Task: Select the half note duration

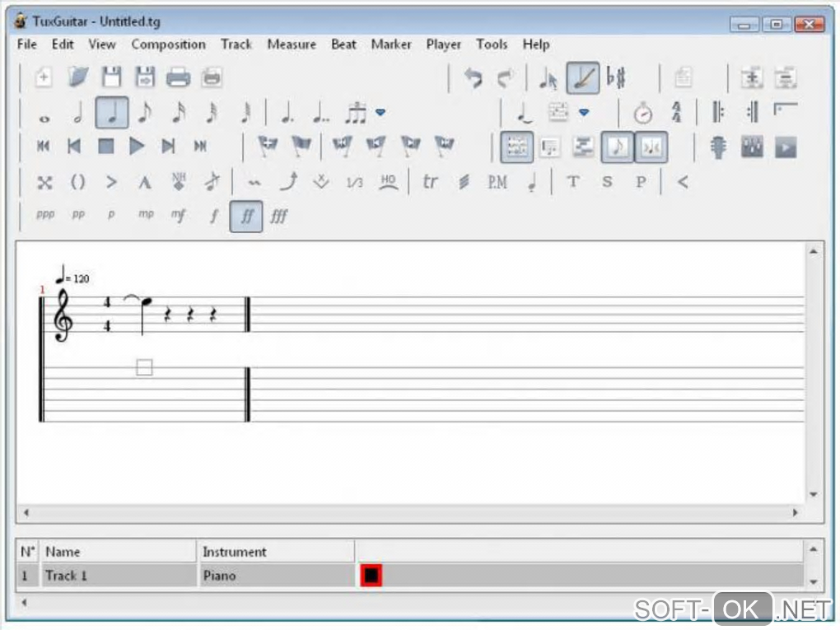Action: 78,113
